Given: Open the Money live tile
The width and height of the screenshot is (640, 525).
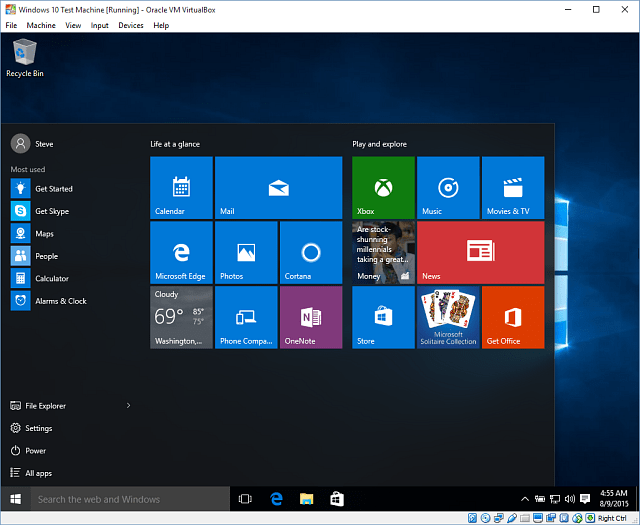Looking at the screenshot, I should click(383, 252).
